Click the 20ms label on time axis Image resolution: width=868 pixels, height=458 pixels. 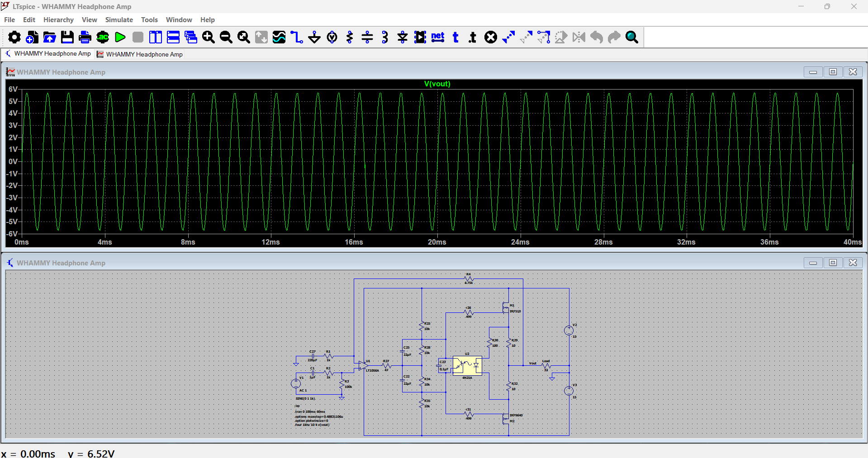coord(437,242)
